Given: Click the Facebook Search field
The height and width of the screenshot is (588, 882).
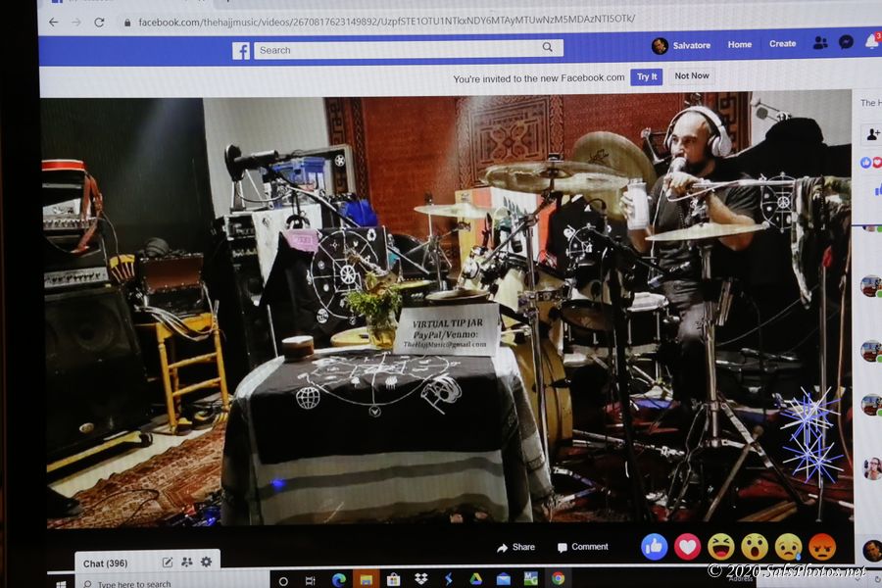Looking at the screenshot, I should pyautogui.click(x=400, y=49).
